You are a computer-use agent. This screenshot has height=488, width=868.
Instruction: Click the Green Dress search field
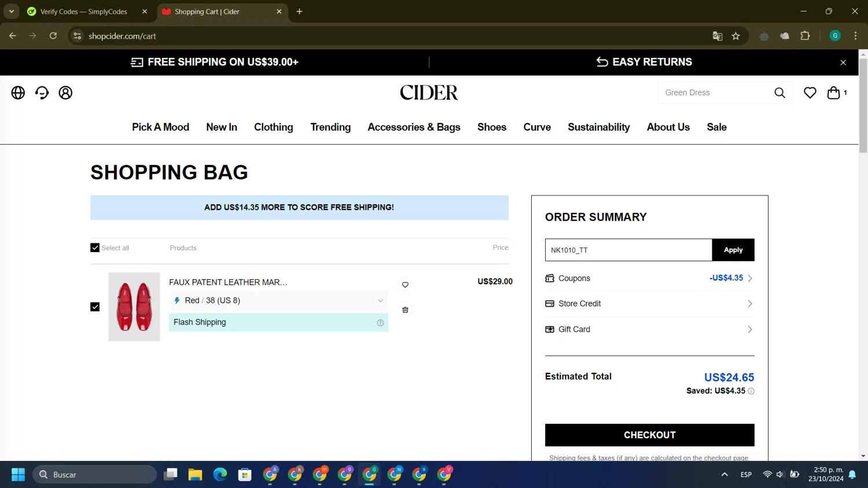point(715,93)
